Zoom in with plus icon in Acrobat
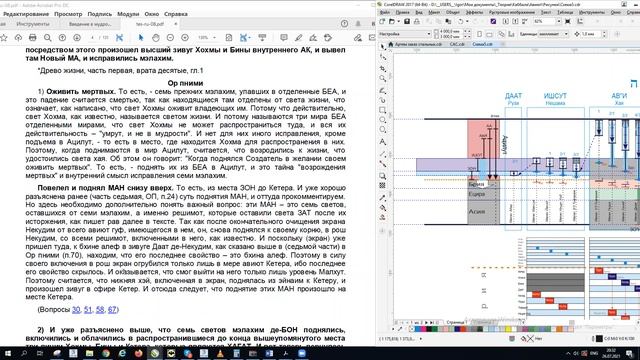The width and height of the screenshot is (640, 360). (x=185, y=38)
